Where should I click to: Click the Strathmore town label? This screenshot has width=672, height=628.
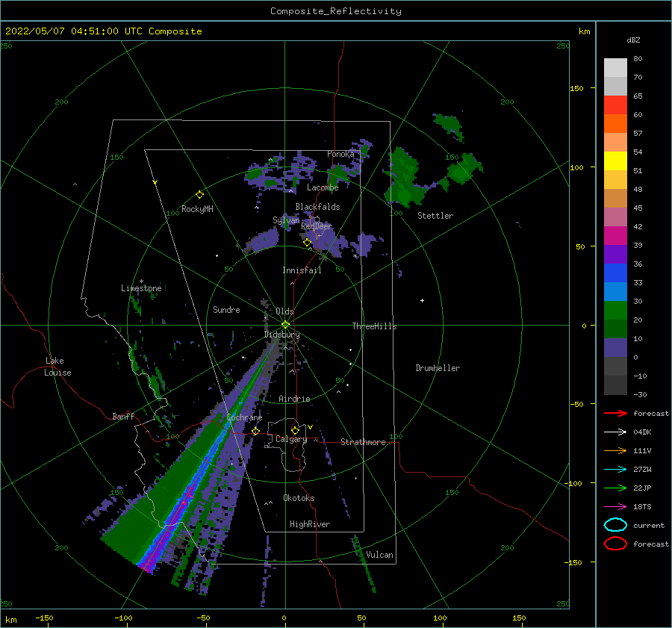pos(363,442)
